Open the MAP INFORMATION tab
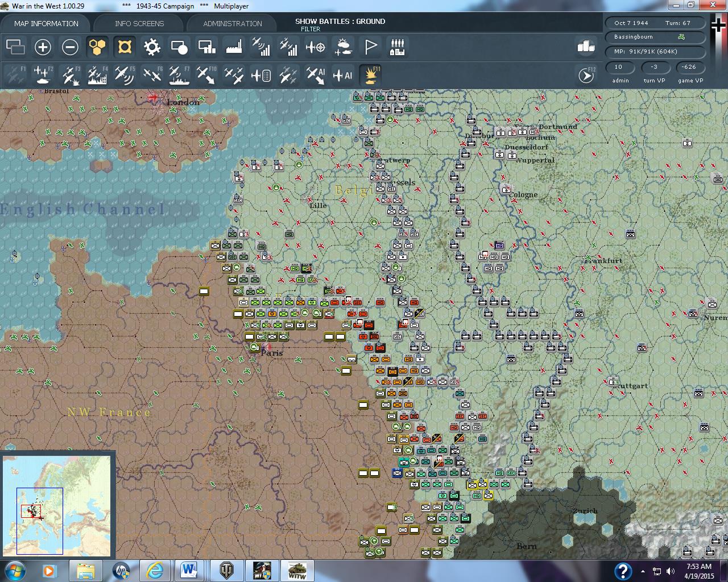 (46, 23)
